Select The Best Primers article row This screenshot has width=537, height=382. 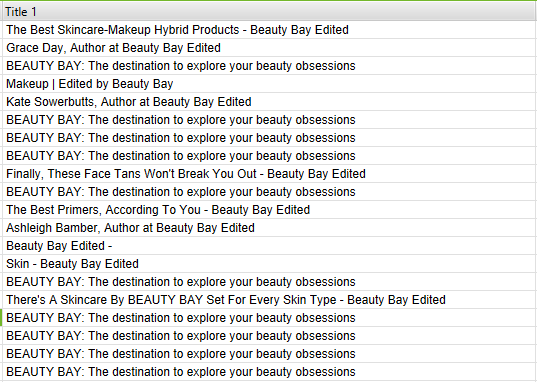[269, 210]
